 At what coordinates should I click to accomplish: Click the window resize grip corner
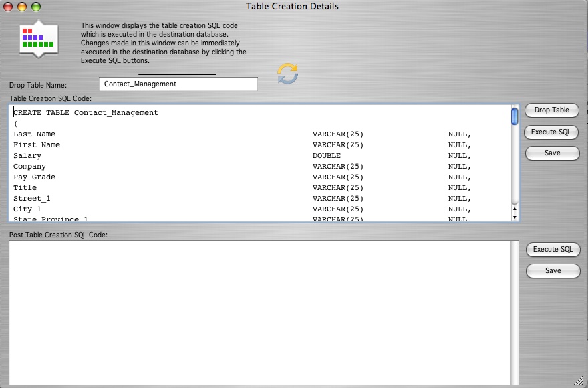(x=579, y=379)
